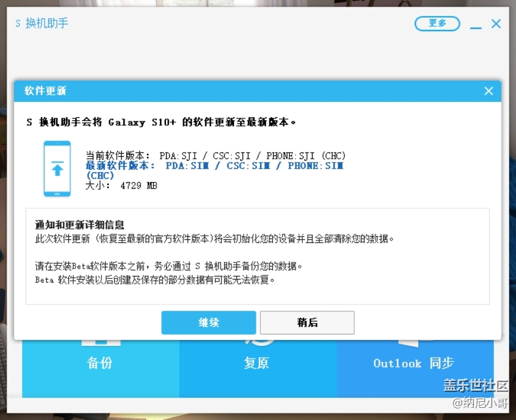Close the S 换机助手 main window
This screenshot has width=516, height=420.
(x=496, y=24)
